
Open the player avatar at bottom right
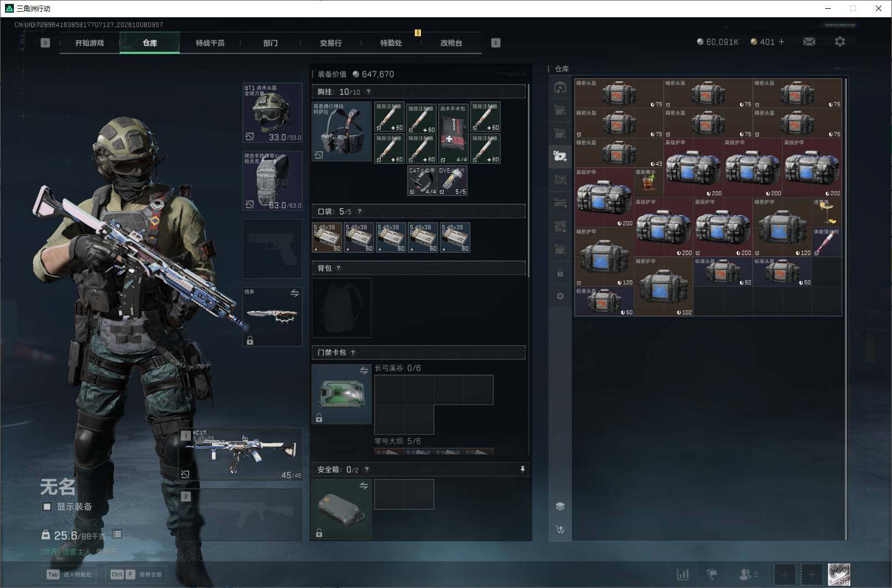tap(839, 575)
